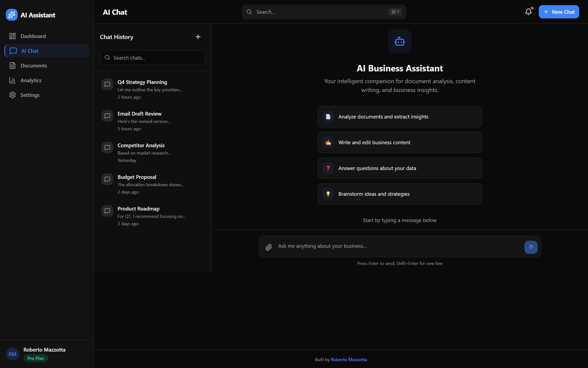Choose Analyze documents and extract insights
Screen dimensions: 588x368
400,117
